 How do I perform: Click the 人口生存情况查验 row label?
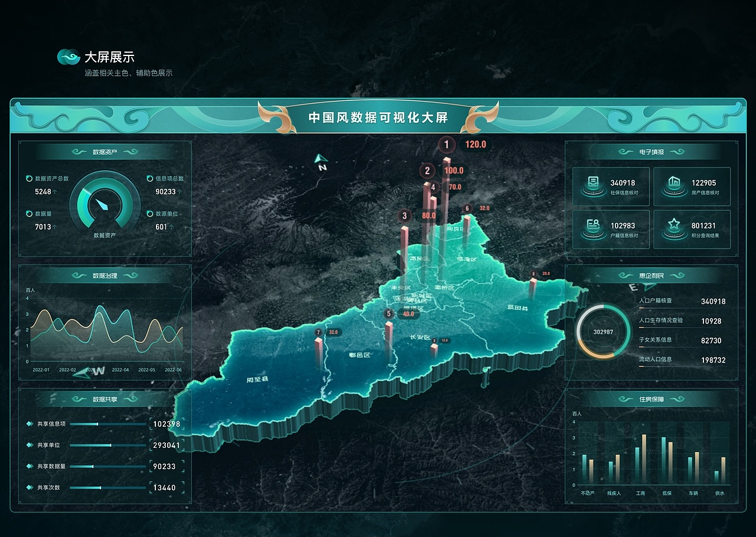coord(661,320)
